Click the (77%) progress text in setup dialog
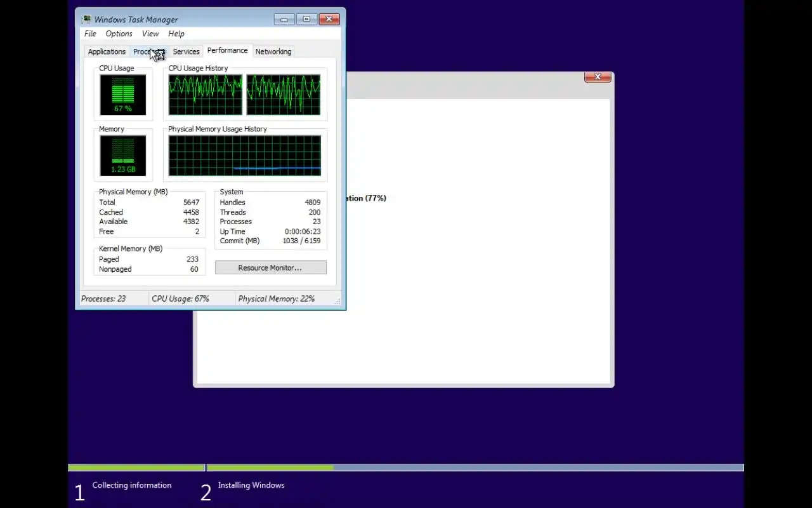 [x=376, y=198]
